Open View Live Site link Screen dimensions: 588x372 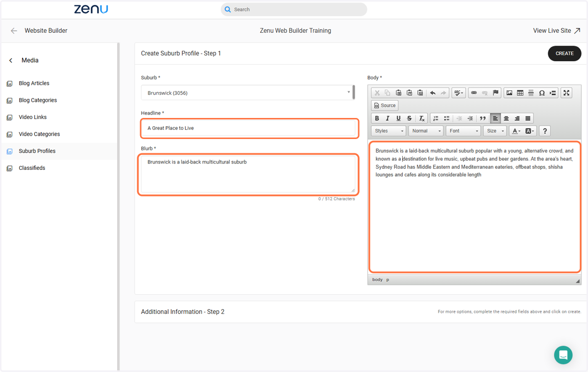pyautogui.click(x=557, y=30)
